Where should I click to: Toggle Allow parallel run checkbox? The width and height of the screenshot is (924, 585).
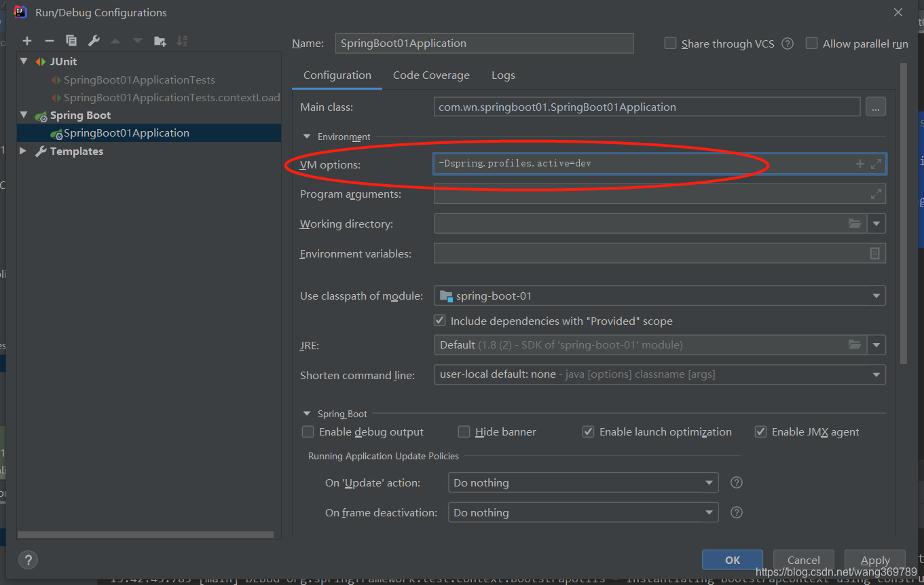(811, 43)
